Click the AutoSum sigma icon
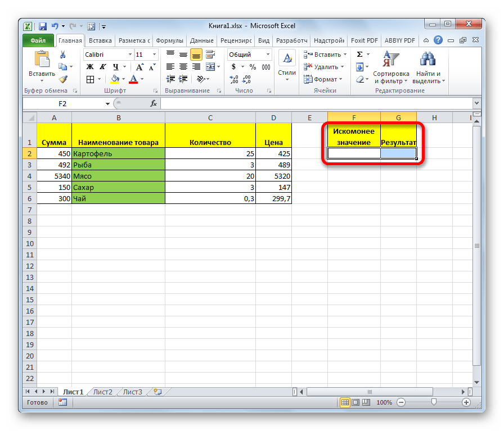The height and width of the screenshot is (431, 504). tap(360, 55)
